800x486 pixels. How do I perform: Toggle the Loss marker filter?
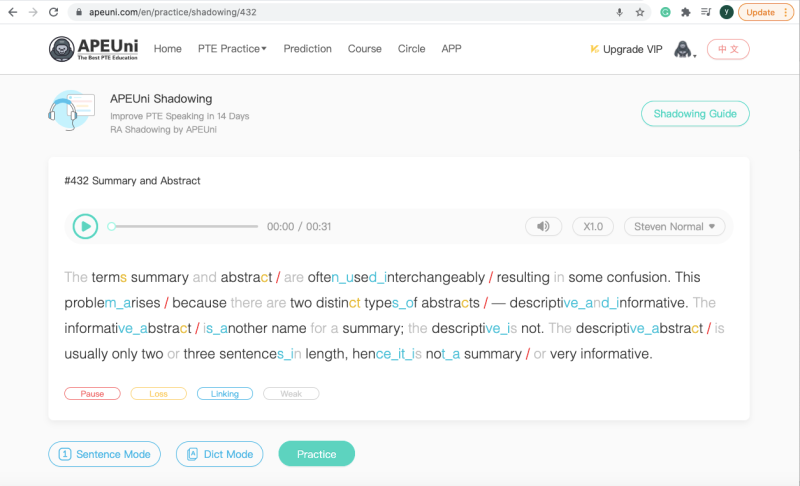tap(159, 394)
